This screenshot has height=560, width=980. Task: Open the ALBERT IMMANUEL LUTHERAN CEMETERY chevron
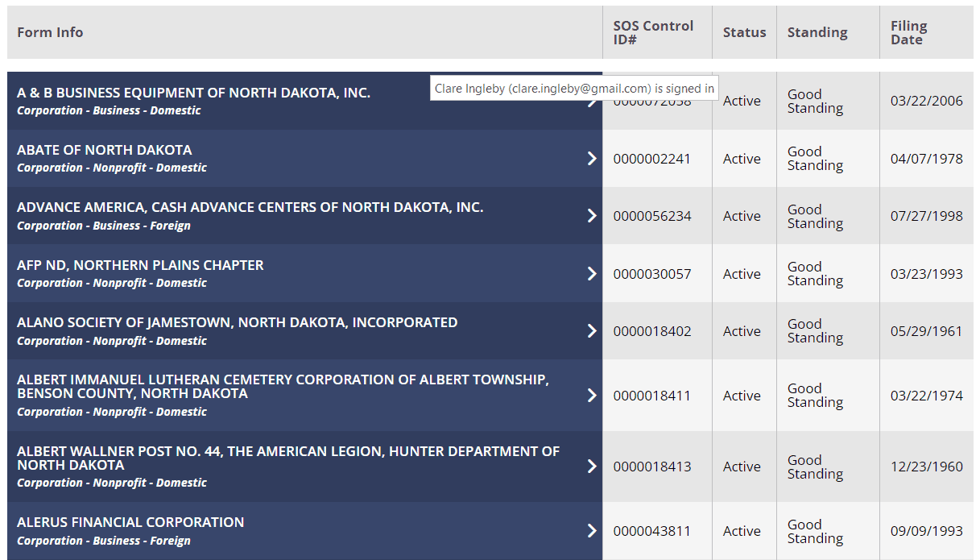pyautogui.click(x=592, y=395)
